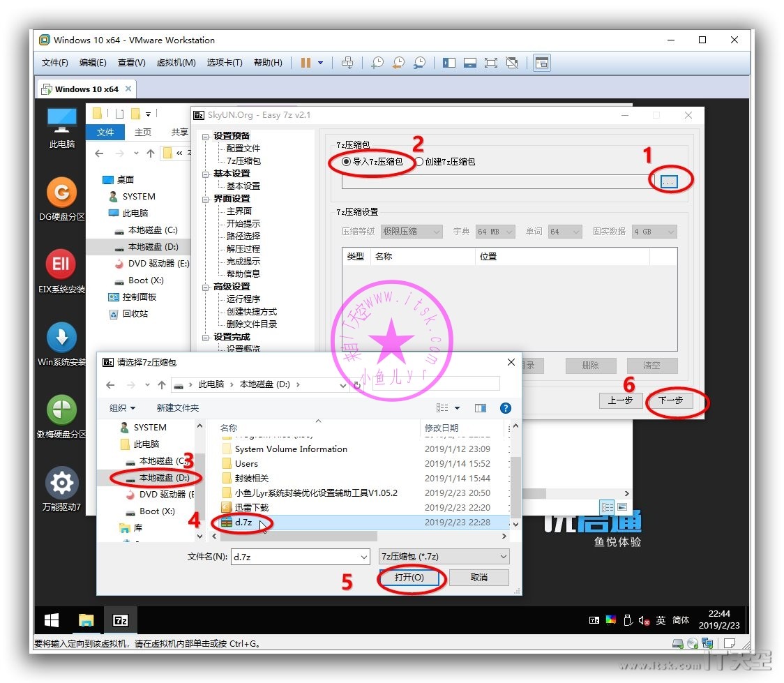Open the 单词 dropdown
784x683 pixels.
(564, 232)
